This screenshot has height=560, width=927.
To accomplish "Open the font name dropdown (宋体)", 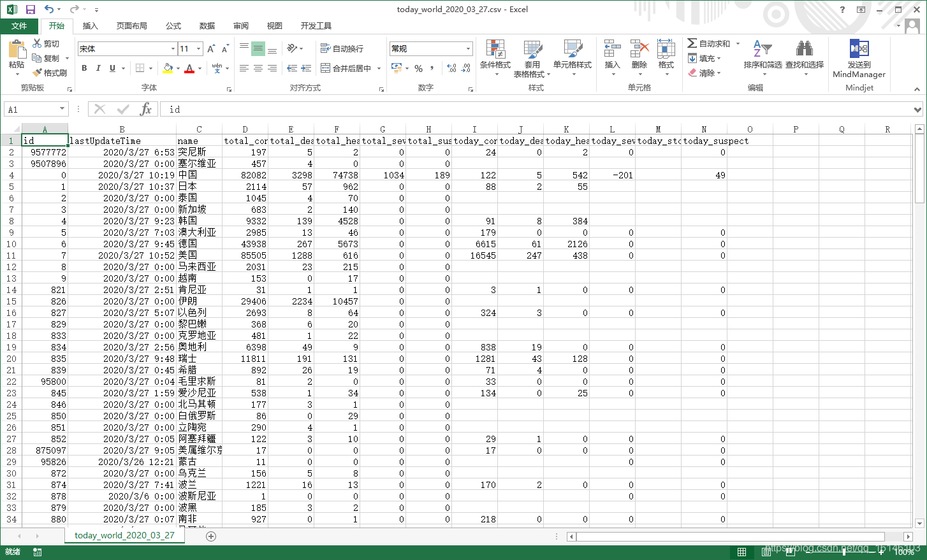I will pyautogui.click(x=173, y=49).
